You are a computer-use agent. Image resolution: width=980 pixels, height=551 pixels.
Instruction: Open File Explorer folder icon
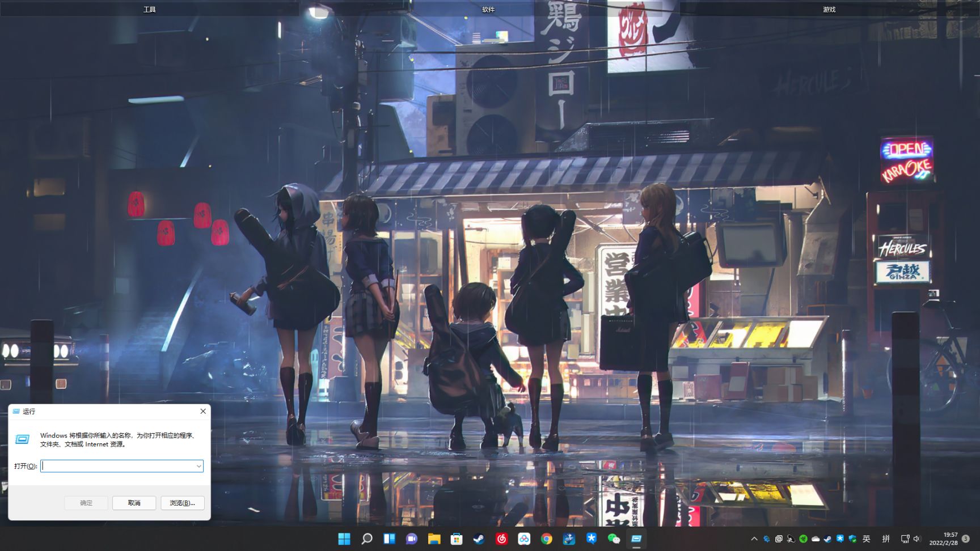point(434,539)
